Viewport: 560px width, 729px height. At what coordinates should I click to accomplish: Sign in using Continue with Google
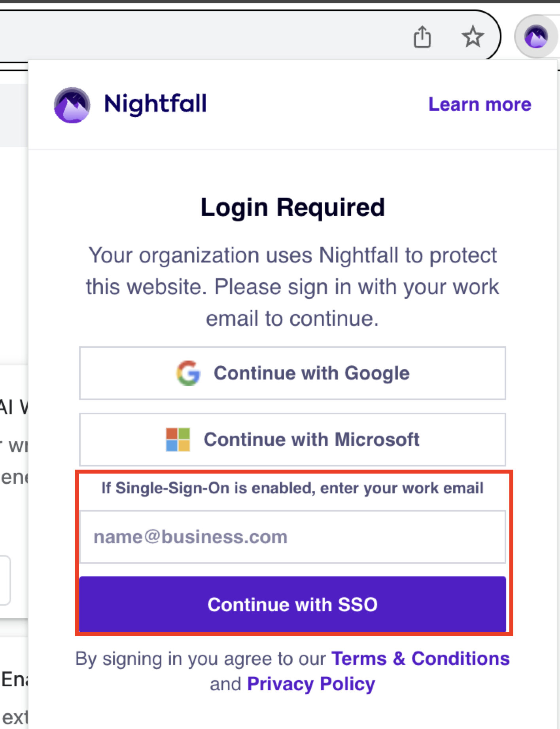point(293,373)
